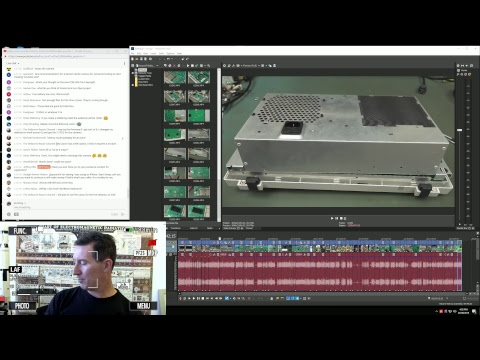Open the Tools menu in Vegas
Screen dimensions: 480x360
[x=161, y=53]
